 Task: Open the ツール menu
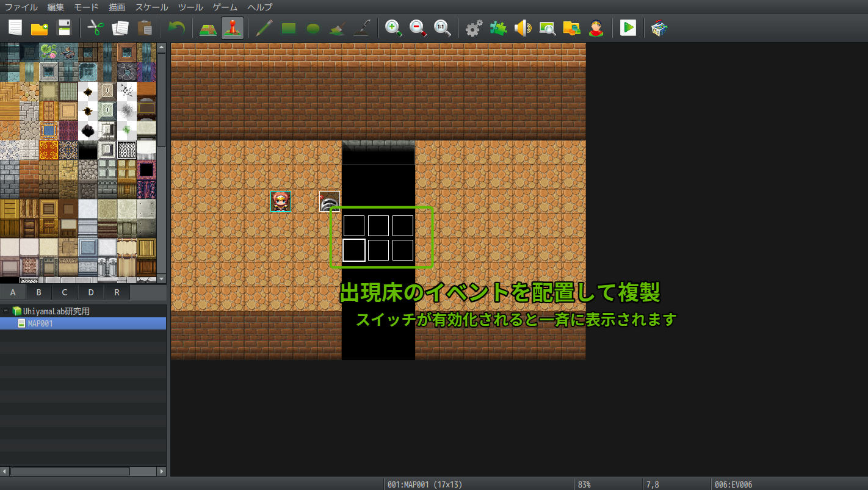[190, 7]
